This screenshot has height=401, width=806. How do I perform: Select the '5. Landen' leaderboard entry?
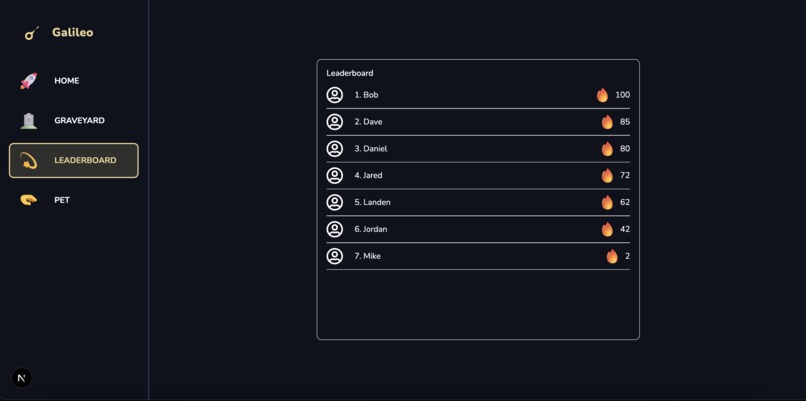478,202
